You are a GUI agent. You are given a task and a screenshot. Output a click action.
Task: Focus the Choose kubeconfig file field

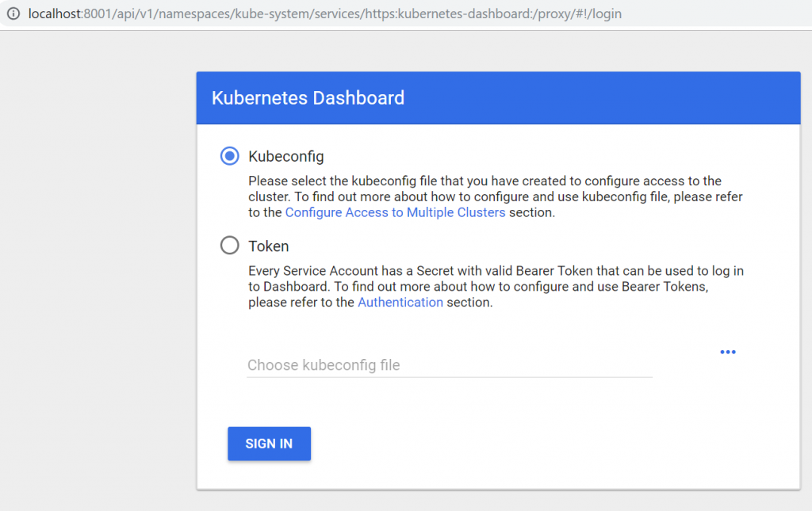click(x=449, y=365)
